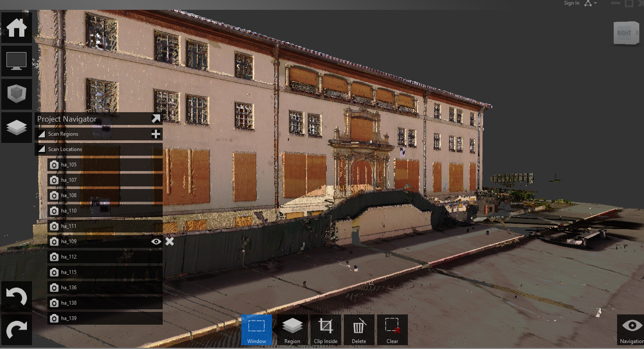644x349 pixels.
Task: Click camera icon of ha_107
Action: (54, 180)
